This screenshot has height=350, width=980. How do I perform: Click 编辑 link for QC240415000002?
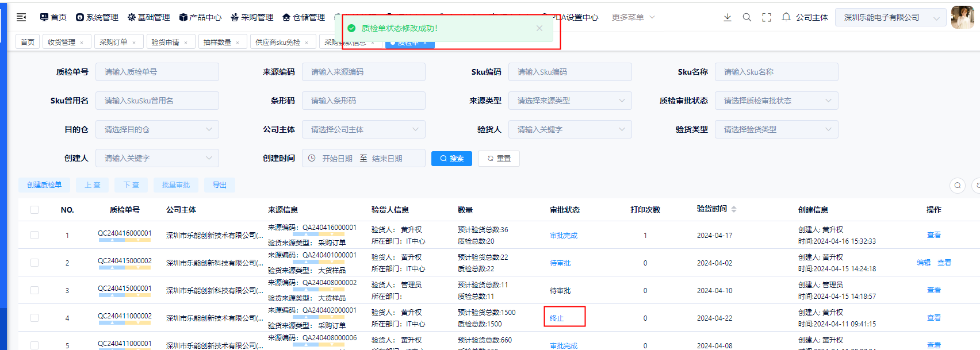pos(924,263)
